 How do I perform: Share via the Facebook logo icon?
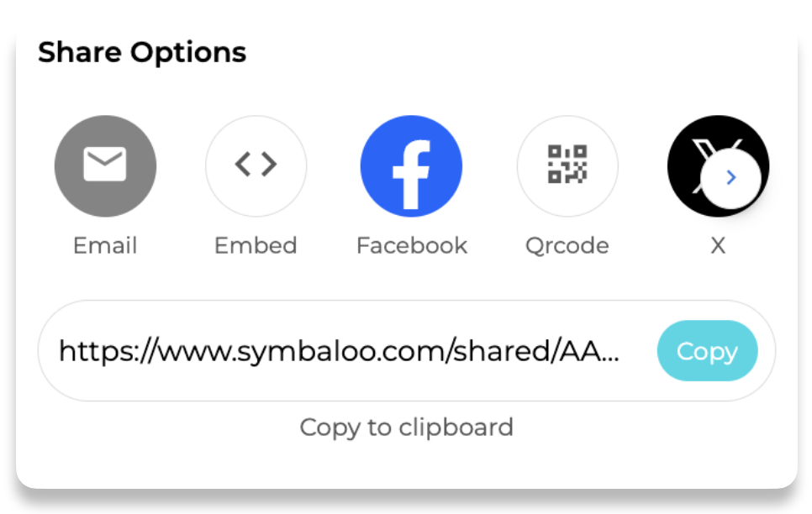pos(411,166)
